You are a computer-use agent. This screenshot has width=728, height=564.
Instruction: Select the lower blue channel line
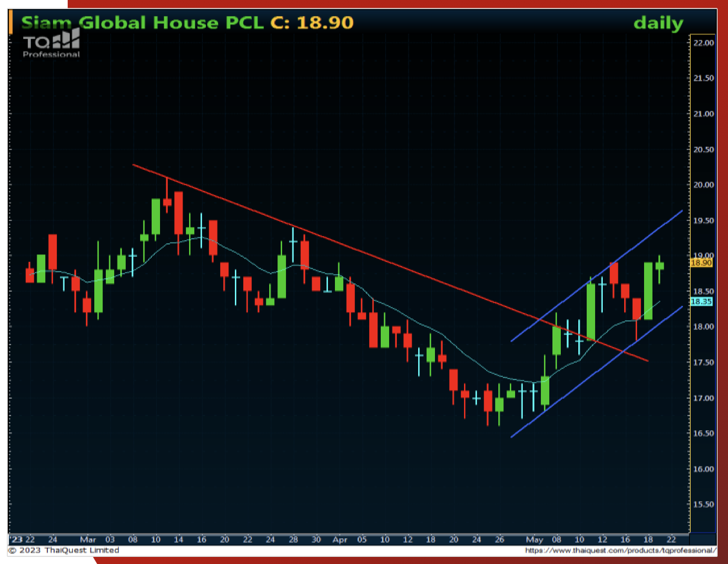[x=596, y=371]
